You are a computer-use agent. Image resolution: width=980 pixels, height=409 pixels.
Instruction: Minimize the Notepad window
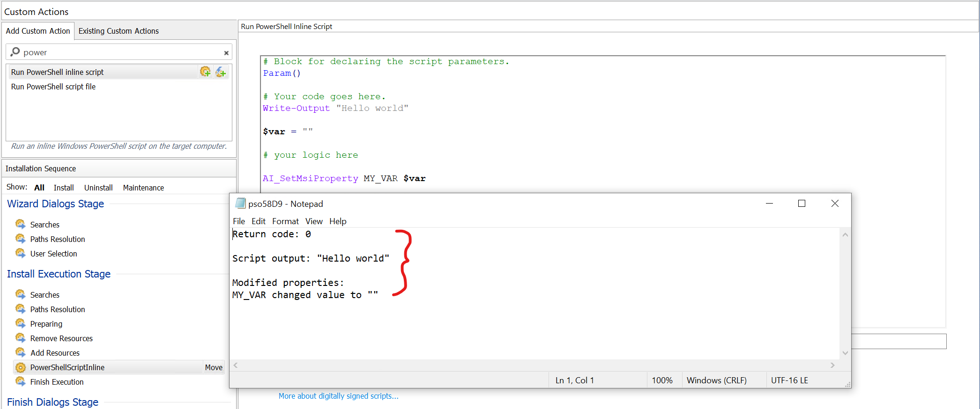click(x=769, y=204)
